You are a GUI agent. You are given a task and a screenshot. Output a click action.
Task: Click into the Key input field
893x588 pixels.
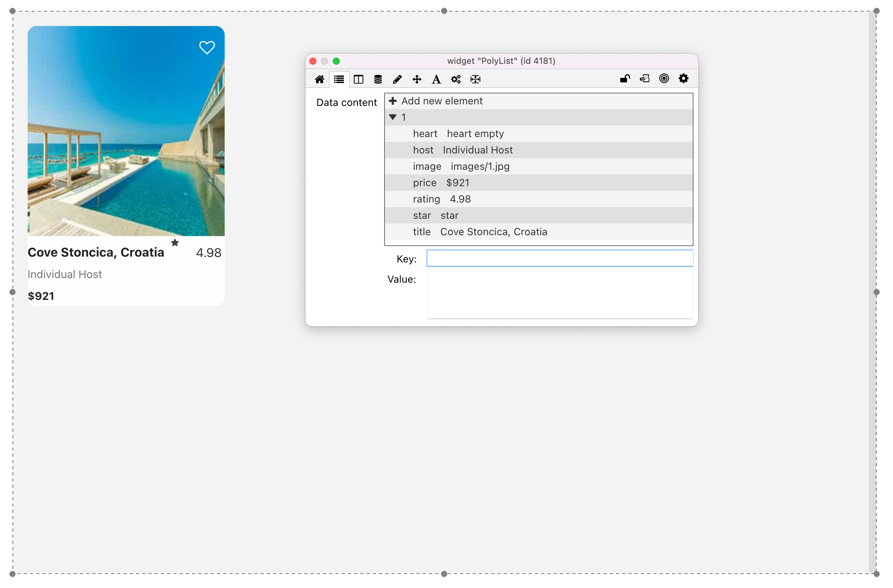pyautogui.click(x=559, y=259)
